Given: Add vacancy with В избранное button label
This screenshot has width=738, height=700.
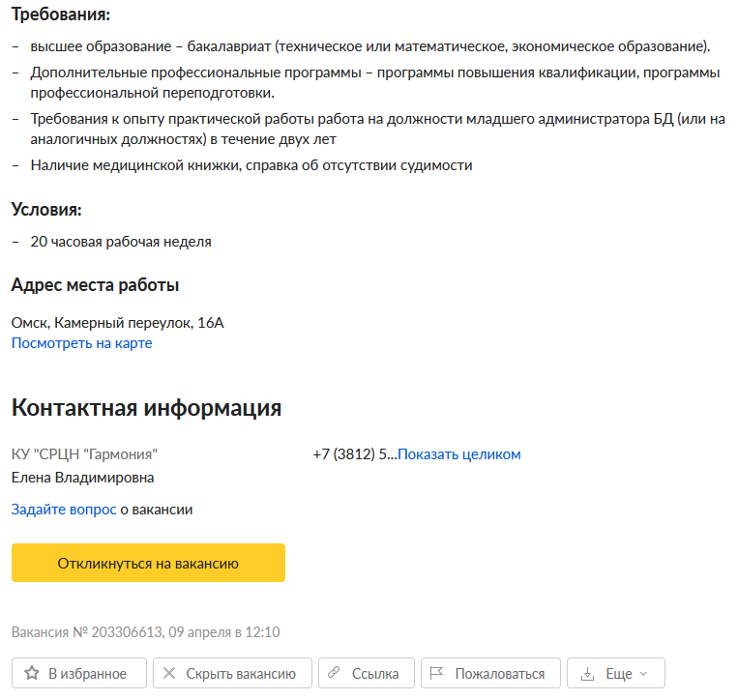Looking at the screenshot, I should [x=87, y=674].
